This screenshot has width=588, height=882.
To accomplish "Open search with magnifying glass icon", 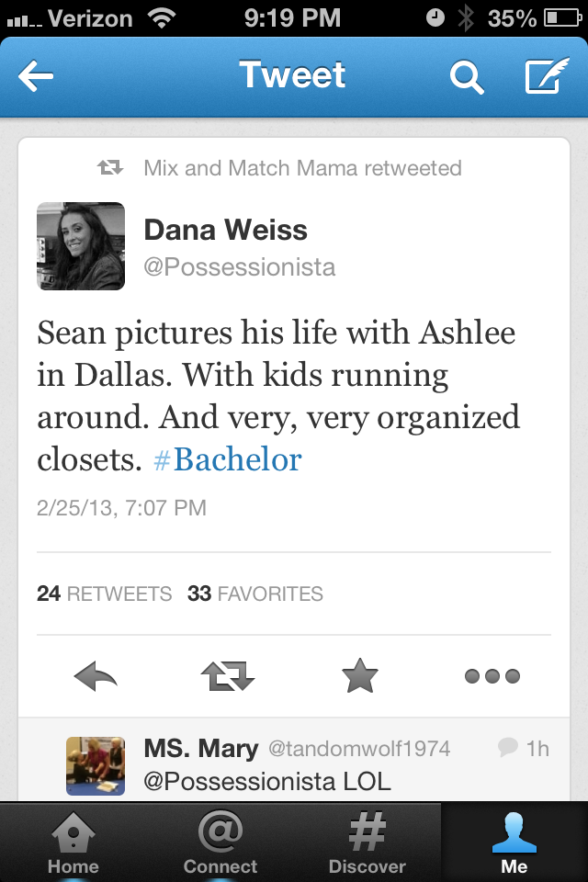I will tap(466, 77).
